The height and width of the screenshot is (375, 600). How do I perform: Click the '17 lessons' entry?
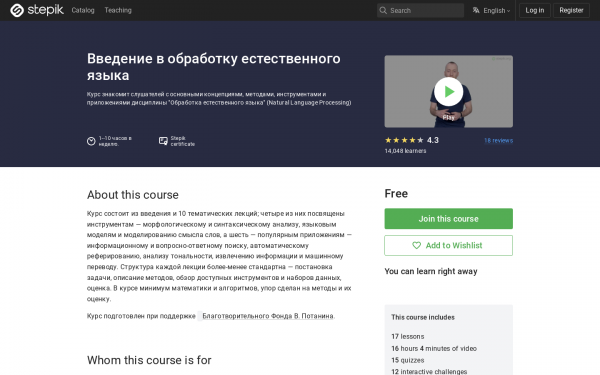408,337
